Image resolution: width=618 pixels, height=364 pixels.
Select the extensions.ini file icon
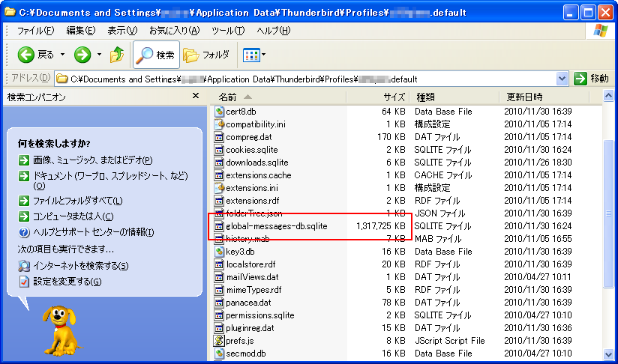(219, 188)
